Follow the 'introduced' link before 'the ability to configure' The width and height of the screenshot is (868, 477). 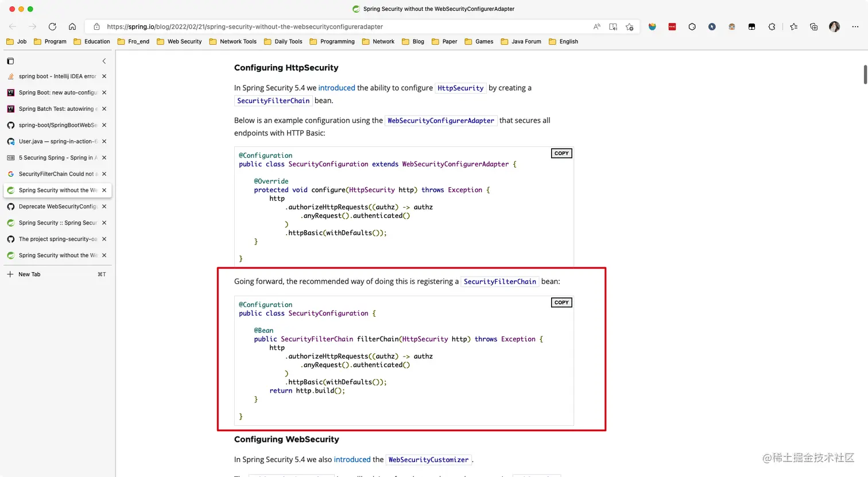click(x=337, y=88)
